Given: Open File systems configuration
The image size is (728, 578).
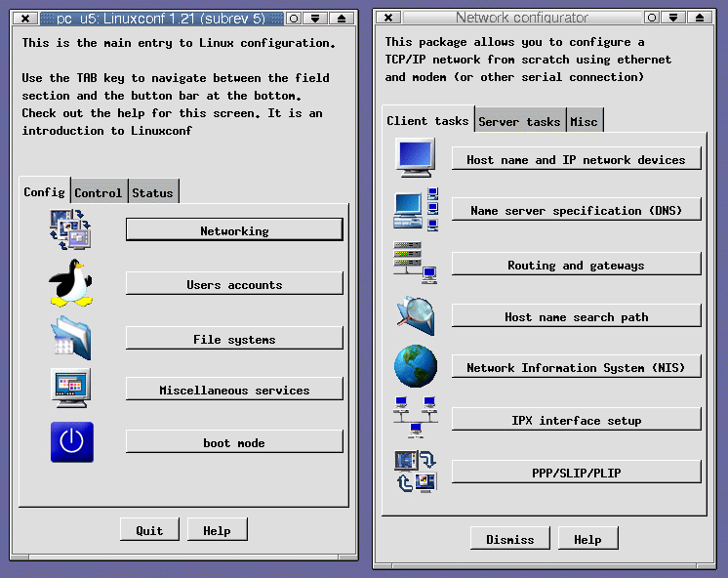Looking at the screenshot, I should (234, 339).
